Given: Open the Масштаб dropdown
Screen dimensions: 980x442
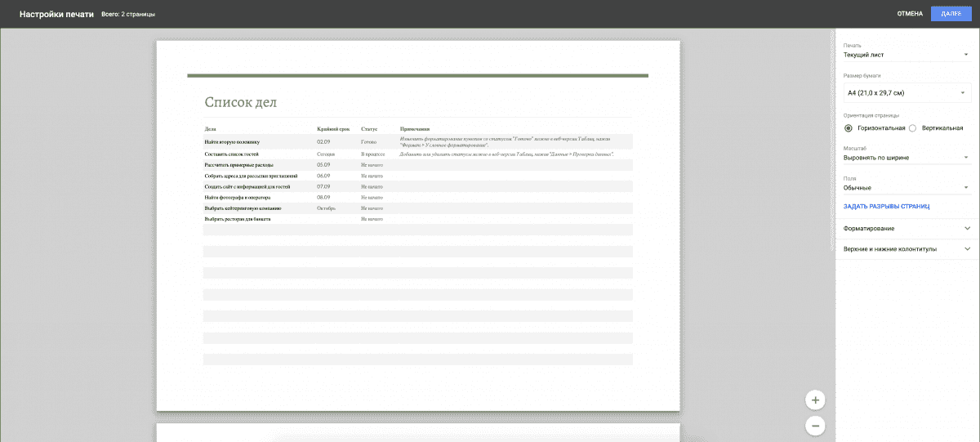Looking at the screenshot, I should click(906, 158).
